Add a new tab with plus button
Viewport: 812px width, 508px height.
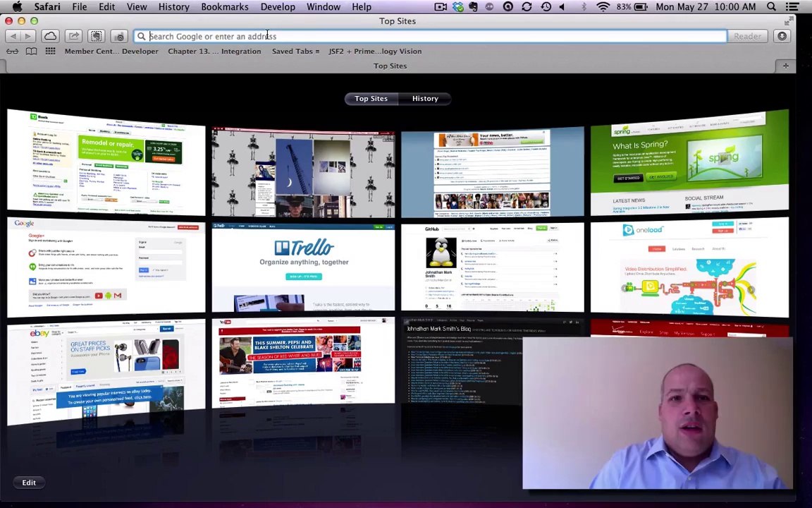(786, 66)
